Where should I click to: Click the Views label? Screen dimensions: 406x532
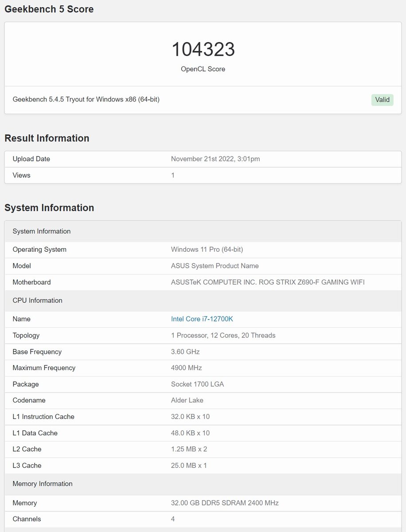[21, 175]
